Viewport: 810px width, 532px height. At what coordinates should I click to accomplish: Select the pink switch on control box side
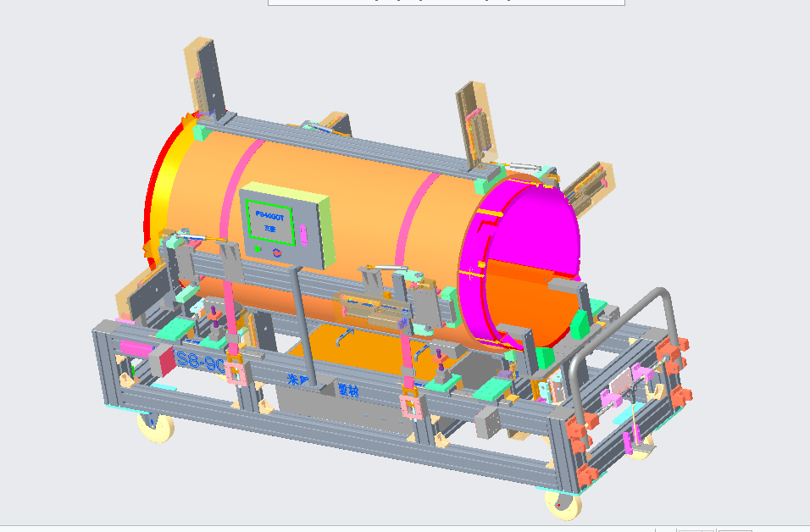click(x=303, y=235)
